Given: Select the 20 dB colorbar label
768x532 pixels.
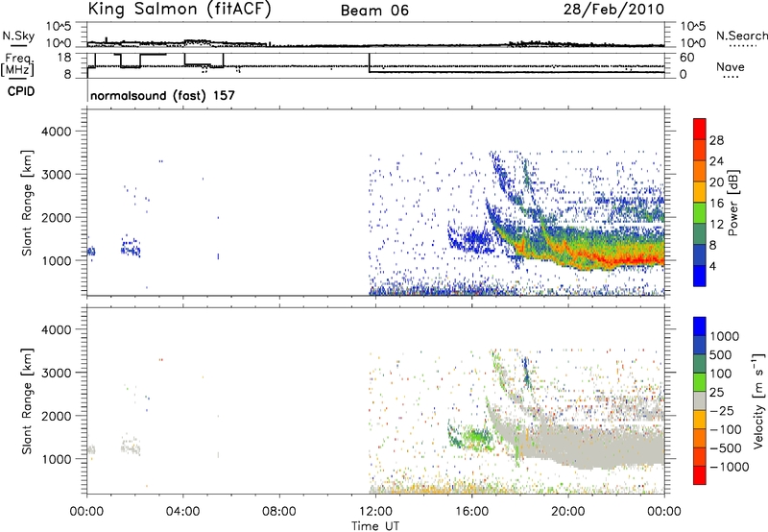Looking at the screenshot, I should (716, 182).
